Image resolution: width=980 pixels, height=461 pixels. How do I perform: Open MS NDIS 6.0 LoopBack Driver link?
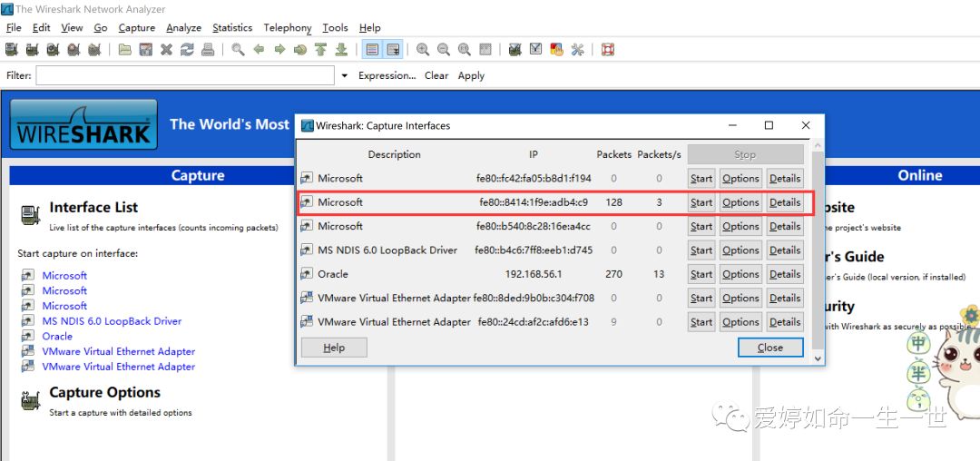point(112,321)
